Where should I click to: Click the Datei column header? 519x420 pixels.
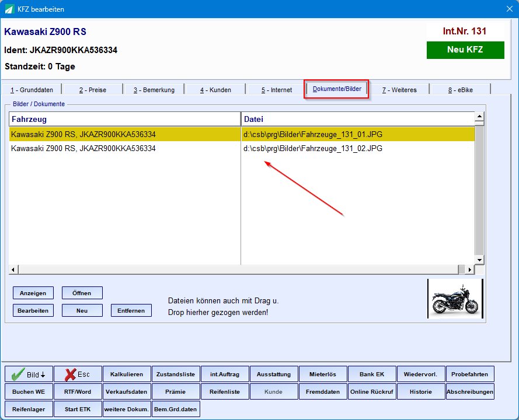[358, 119]
